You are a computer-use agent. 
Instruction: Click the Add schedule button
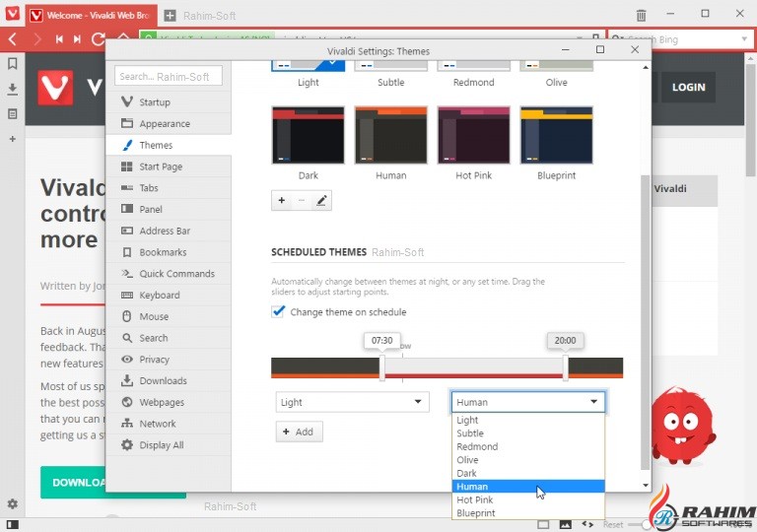(x=299, y=432)
